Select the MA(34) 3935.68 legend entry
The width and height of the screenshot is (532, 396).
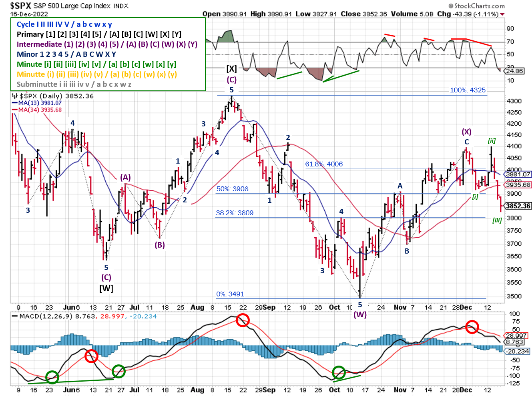tap(37, 110)
